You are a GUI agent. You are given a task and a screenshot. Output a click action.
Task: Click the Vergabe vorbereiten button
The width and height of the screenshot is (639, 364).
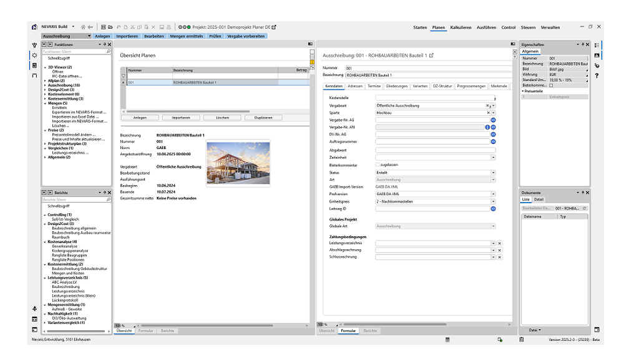pos(245,36)
